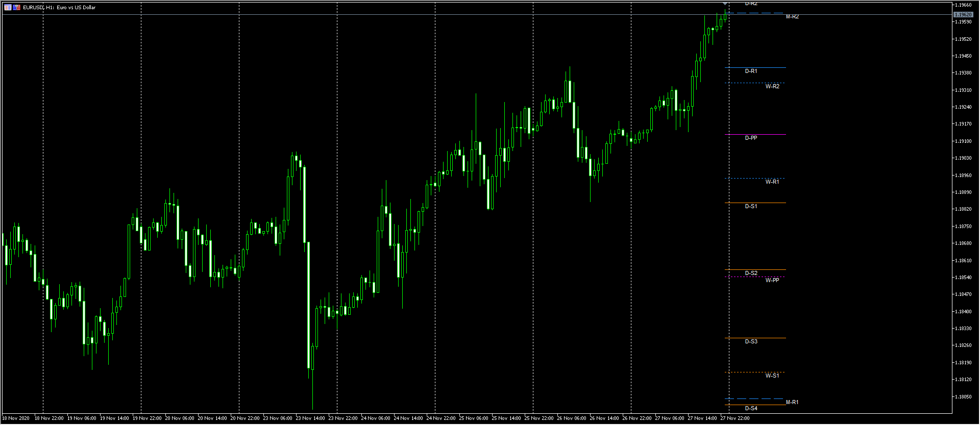The image size is (980, 425).
Task: Select the W-R1 pivot label
Action: click(772, 182)
